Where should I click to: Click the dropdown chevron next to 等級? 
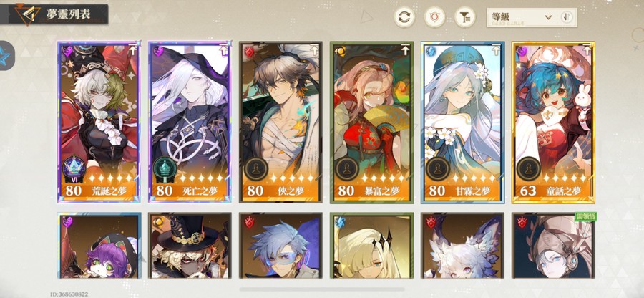pos(548,17)
